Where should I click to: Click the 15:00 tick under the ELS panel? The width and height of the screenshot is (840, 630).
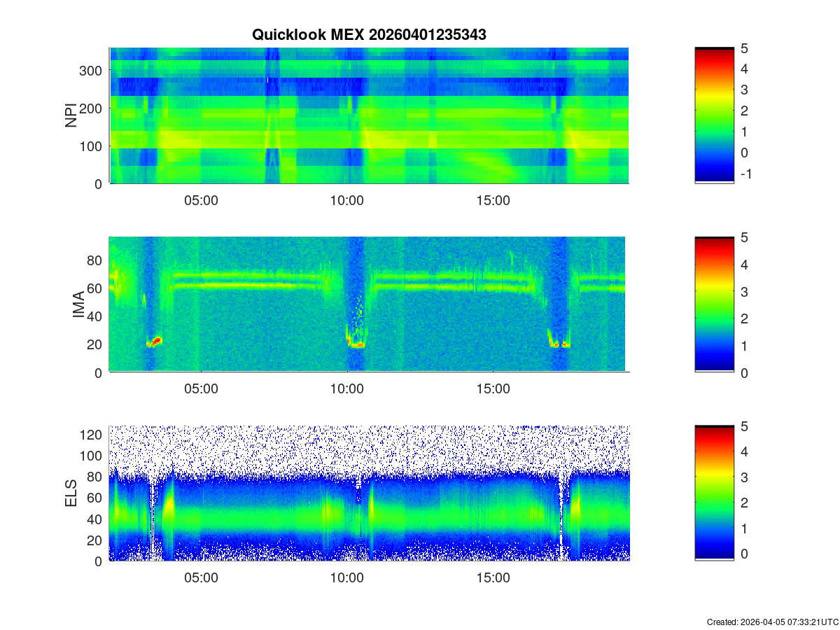pos(493,578)
